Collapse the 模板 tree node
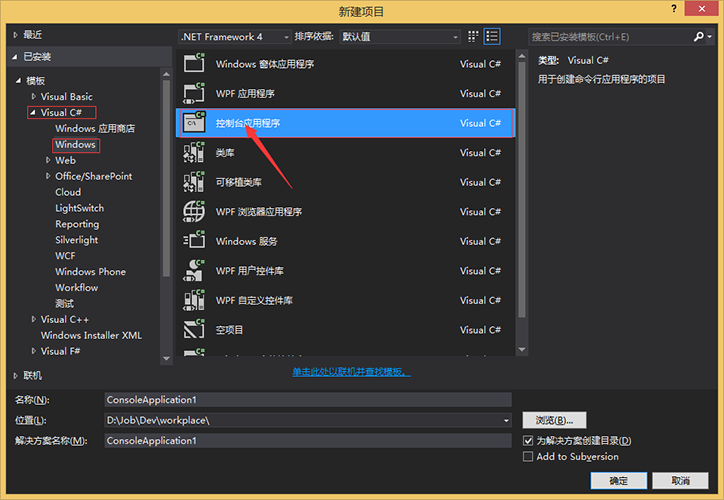 (x=18, y=81)
